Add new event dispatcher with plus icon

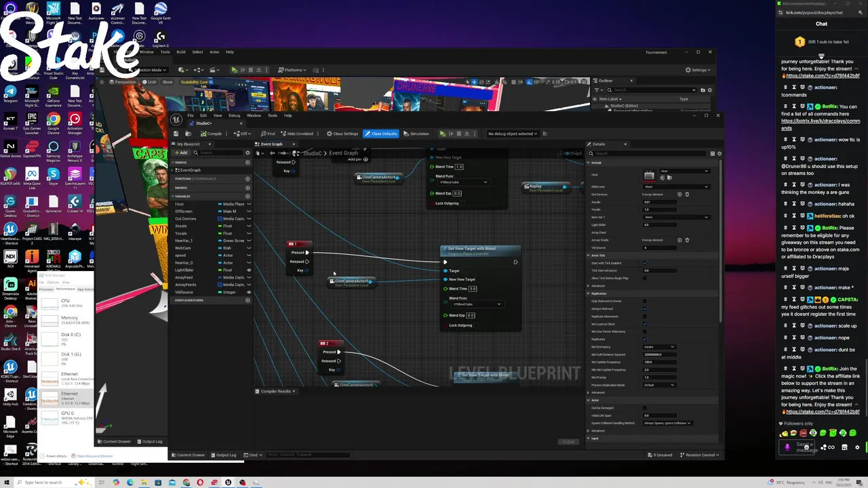pos(248,300)
